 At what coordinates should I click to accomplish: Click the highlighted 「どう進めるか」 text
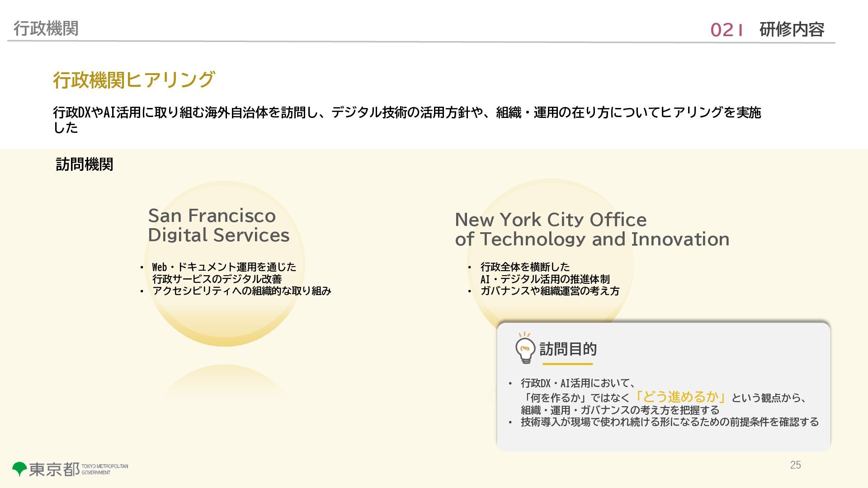[x=680, y=397]
